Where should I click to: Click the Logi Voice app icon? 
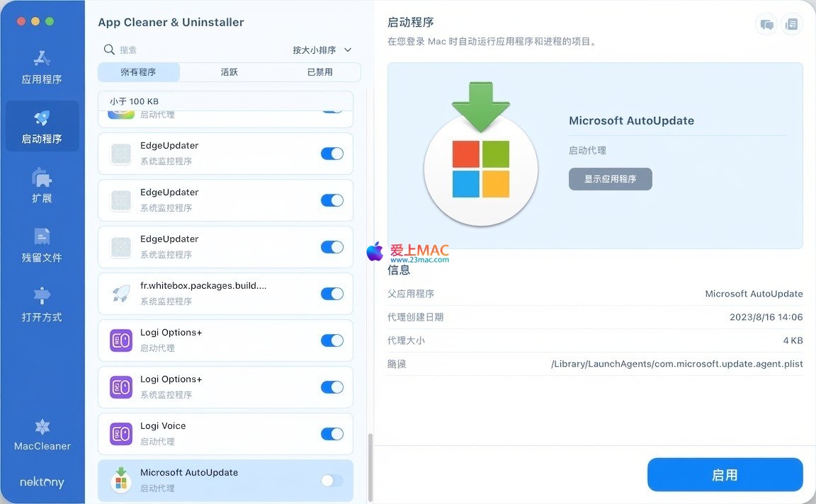coord(121,433)
